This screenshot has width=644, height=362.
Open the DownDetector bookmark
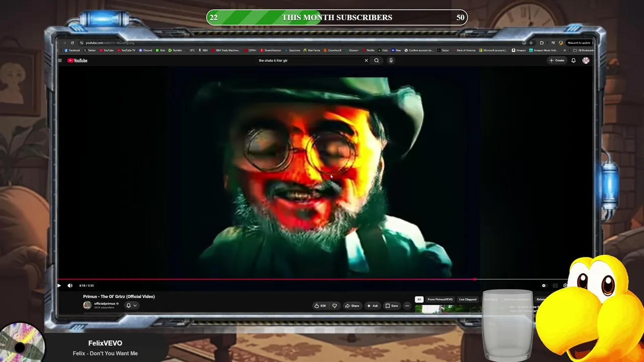pyautogui.click(x=271, y=50)
